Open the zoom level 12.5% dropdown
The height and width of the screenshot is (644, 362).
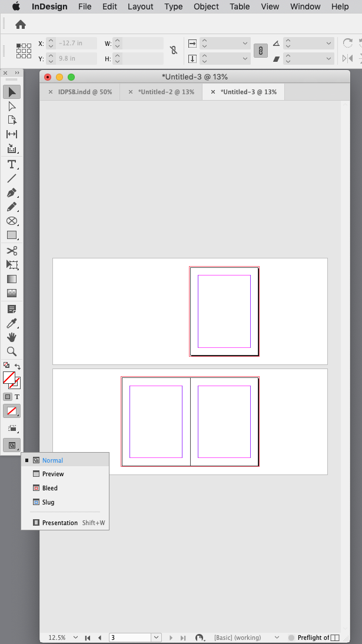[75, 638]
